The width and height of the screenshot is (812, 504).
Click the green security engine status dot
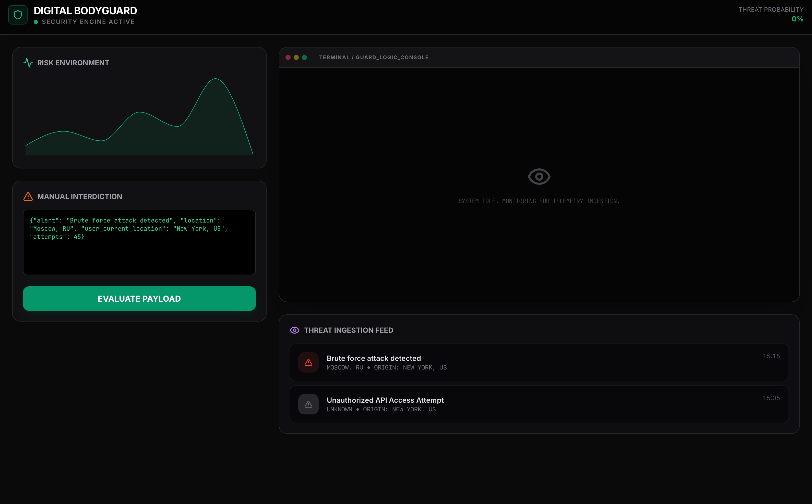point(36,22)
